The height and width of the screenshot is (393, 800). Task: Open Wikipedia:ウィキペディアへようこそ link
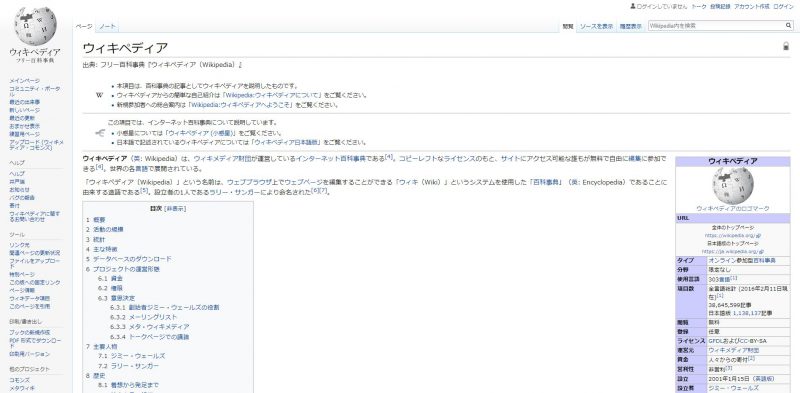click(x=241, y=105)
